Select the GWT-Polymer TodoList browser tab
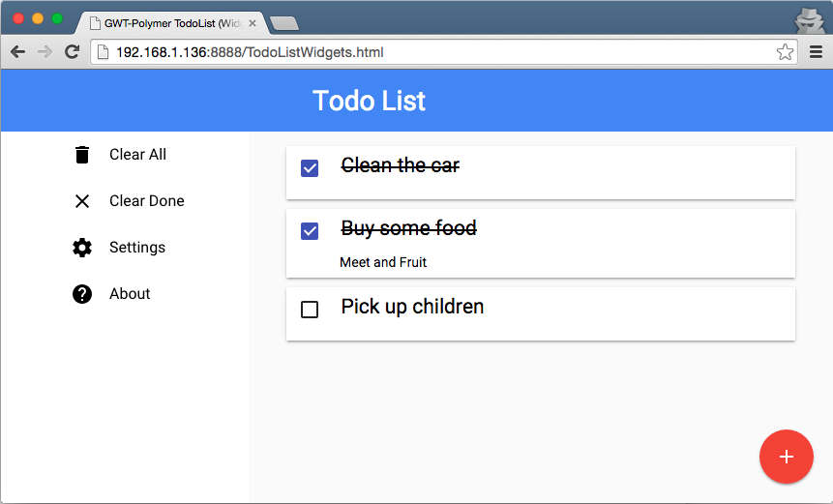 (164, 22)
